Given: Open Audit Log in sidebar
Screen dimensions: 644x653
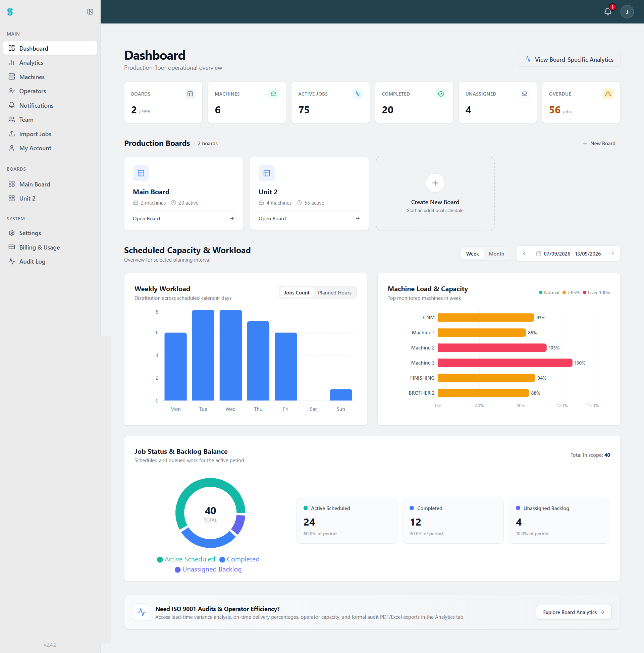Looking at the screenshot, I should 50,262.
